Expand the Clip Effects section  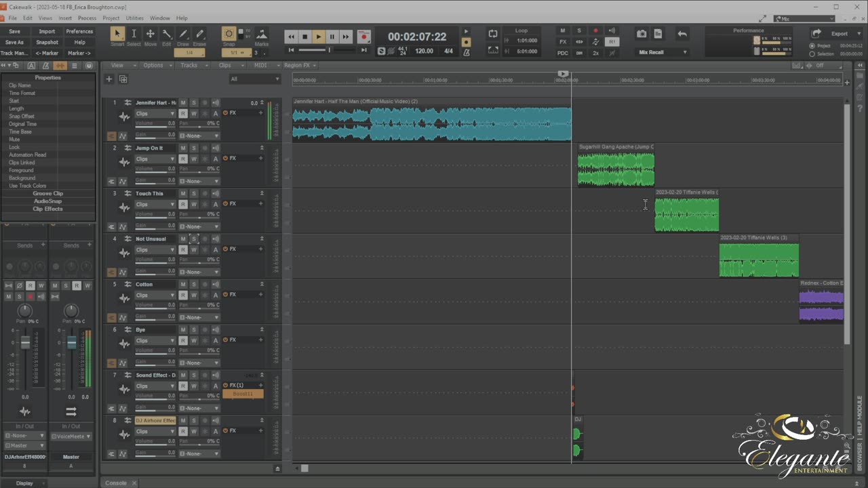point(47,209)
